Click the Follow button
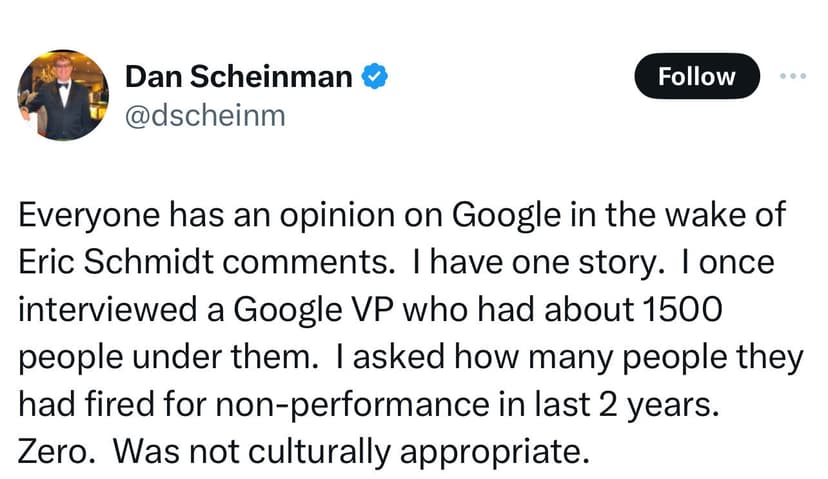The width and height of the screenshot is (828, 479). coord(697,76)
